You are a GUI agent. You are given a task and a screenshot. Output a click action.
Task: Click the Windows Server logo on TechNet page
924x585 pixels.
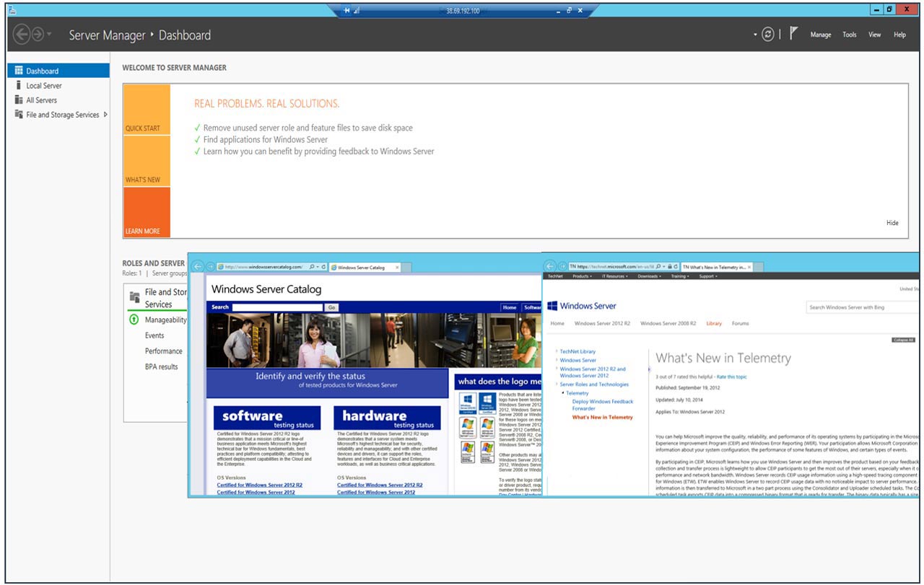click(x=582, y=306)
